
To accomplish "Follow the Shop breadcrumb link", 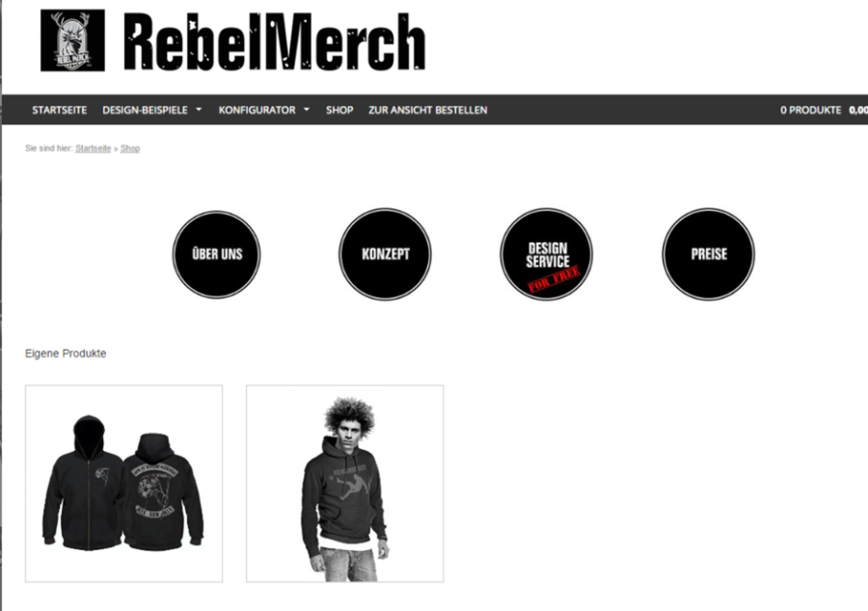I will (130, 148).
